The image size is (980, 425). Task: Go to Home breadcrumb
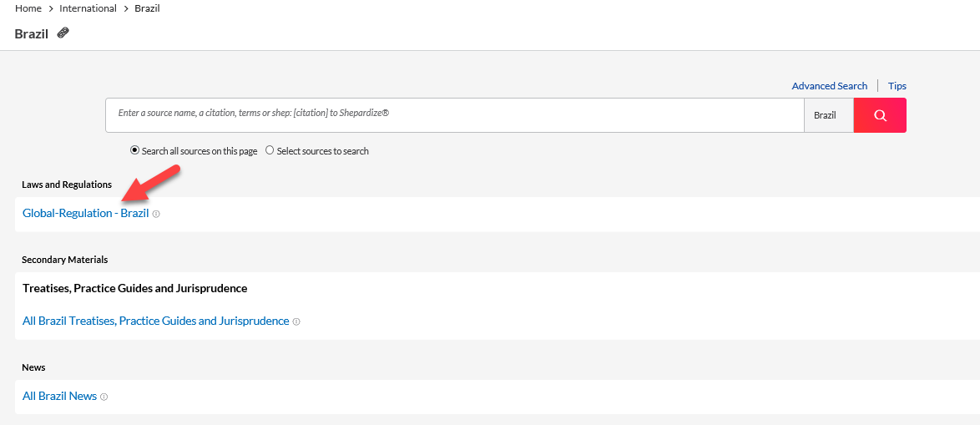coord(28,8)
